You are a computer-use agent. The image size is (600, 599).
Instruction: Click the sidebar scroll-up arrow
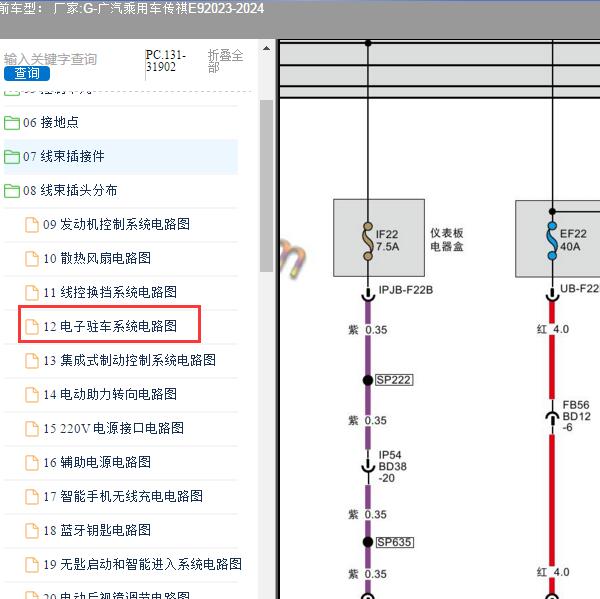[266, 49]
